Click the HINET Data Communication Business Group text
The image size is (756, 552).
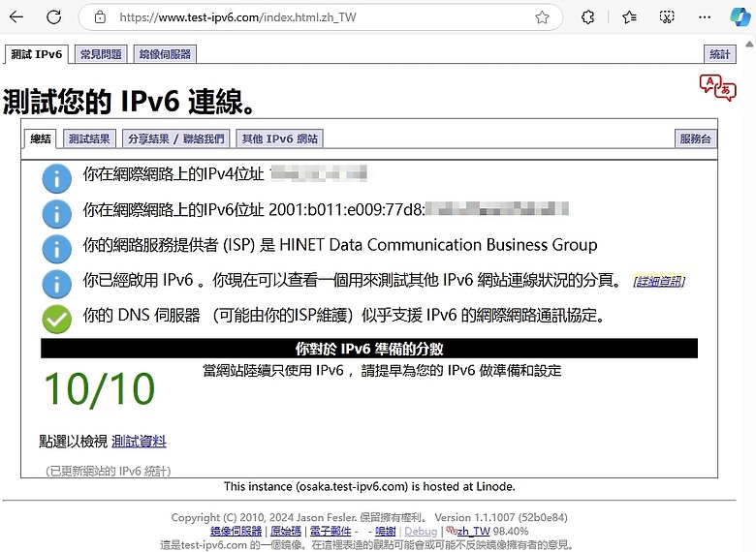[x=438, y=245]
